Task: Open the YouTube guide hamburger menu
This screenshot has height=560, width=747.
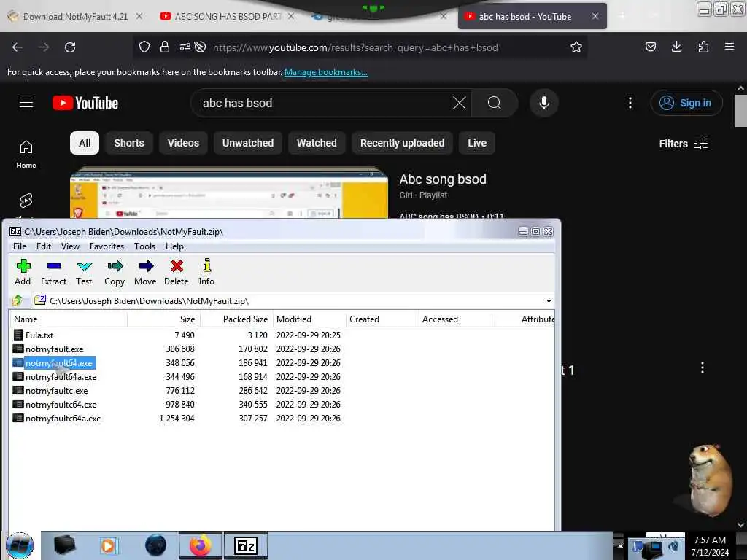Action: [x=26, y=103]
